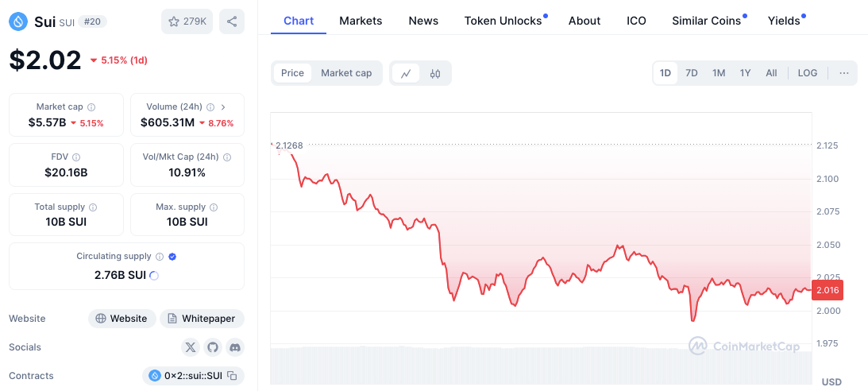The width and height of the screenshot is (868, 391).
Task: Open the chart more options ellipsis
Action: [843, 73]
